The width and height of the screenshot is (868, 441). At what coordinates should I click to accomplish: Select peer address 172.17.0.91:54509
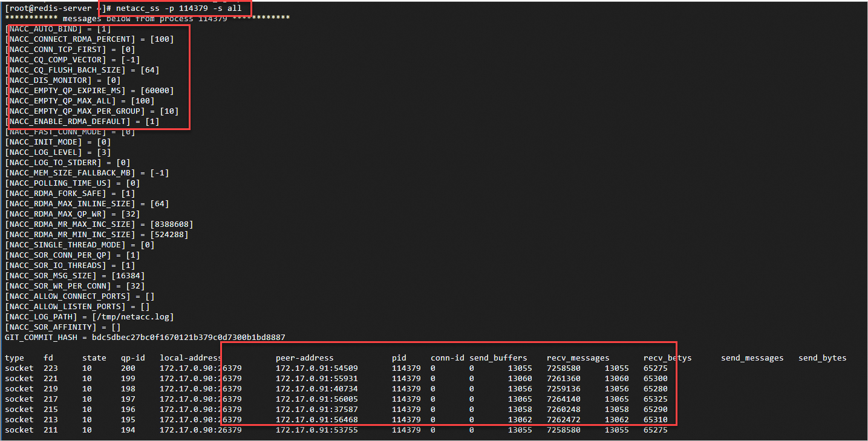point(317,368)
